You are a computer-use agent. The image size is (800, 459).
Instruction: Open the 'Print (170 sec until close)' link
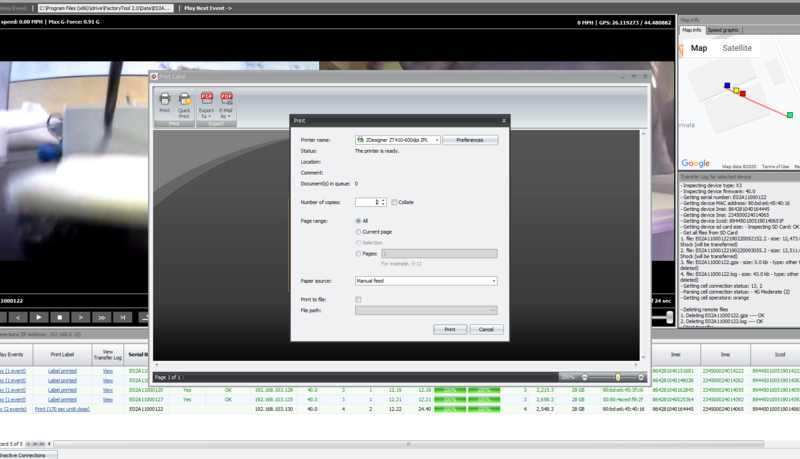[62, 409]
